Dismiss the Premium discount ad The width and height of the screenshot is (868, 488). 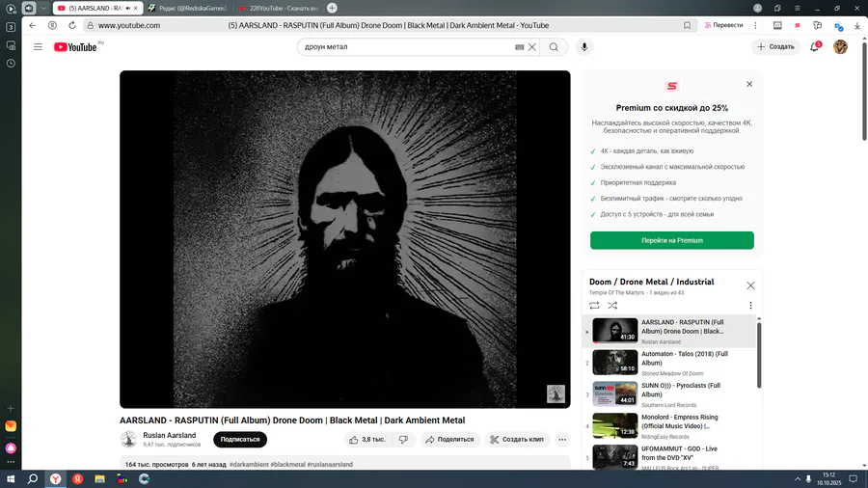pyautogui.click(x=749, y=84)
